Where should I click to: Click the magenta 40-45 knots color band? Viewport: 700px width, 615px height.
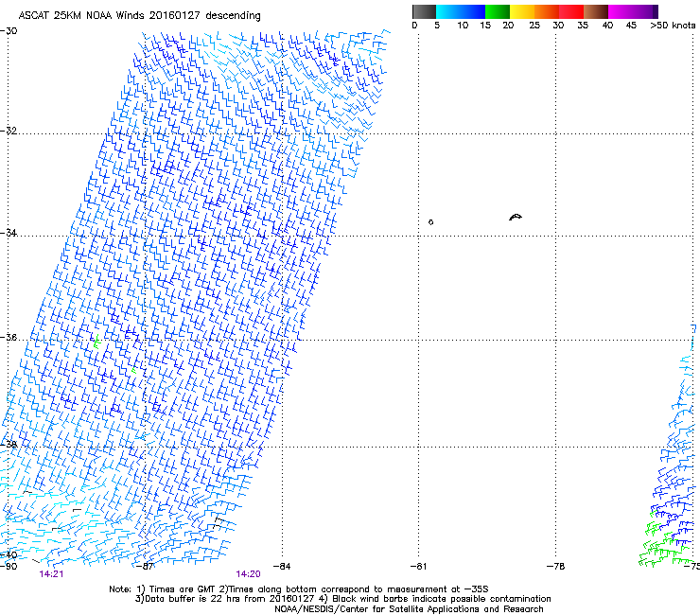[621, 11]
